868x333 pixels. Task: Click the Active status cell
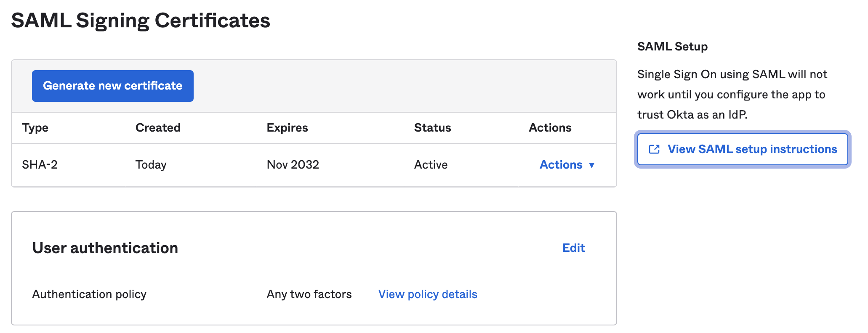(431, 165)
